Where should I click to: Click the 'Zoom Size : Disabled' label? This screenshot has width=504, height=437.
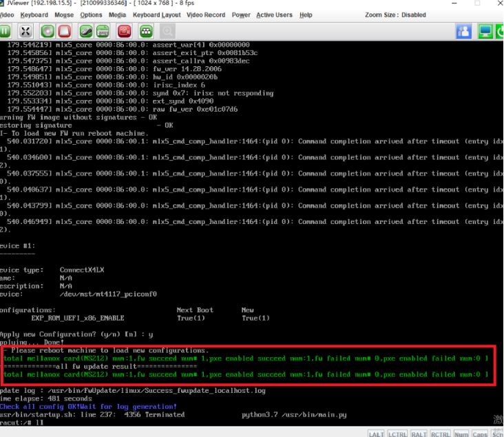pyautogui.click(x=395, y=14)
